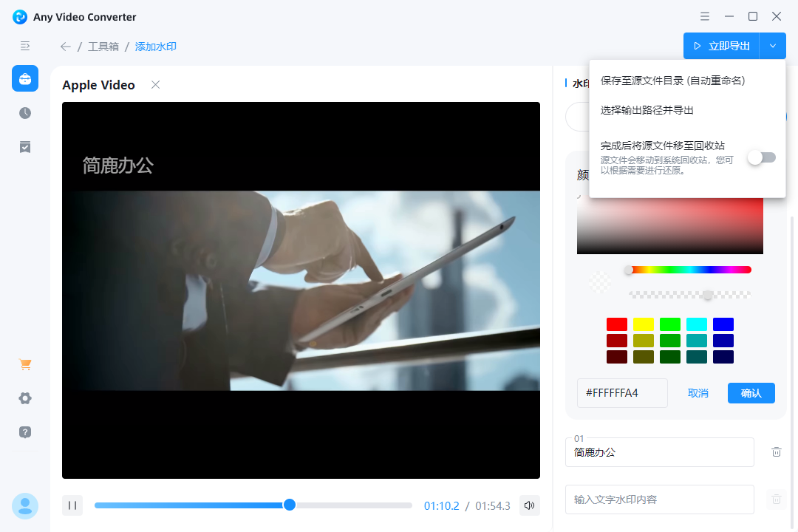Open settings gear in sidebar
The width and height of the screenshot is (798, 532).
click(25, 398)
